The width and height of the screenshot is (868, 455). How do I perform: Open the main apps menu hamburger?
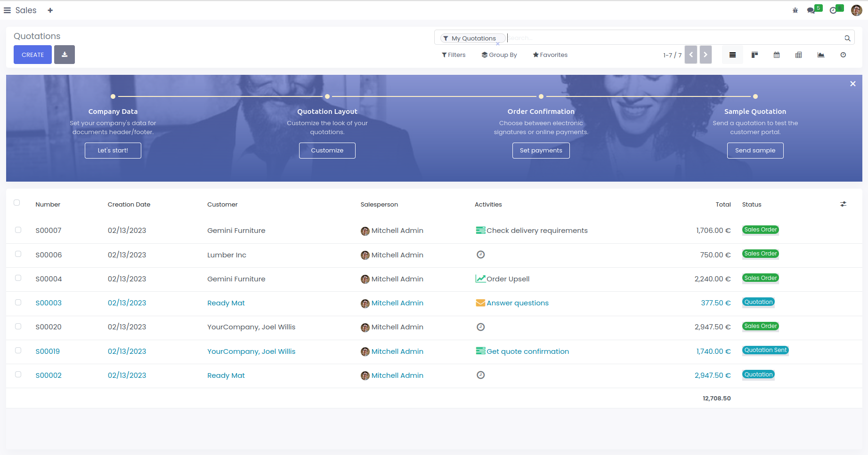click(8, 10)
